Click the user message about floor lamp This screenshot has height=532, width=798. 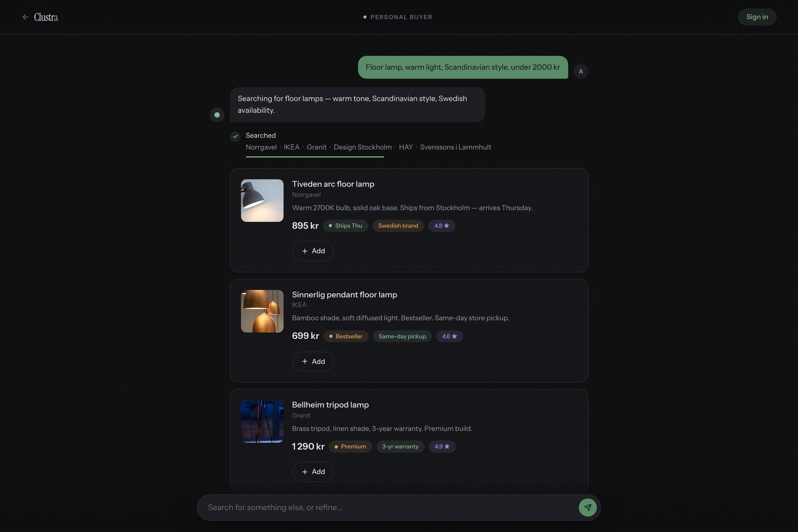(x=463, y=67)
